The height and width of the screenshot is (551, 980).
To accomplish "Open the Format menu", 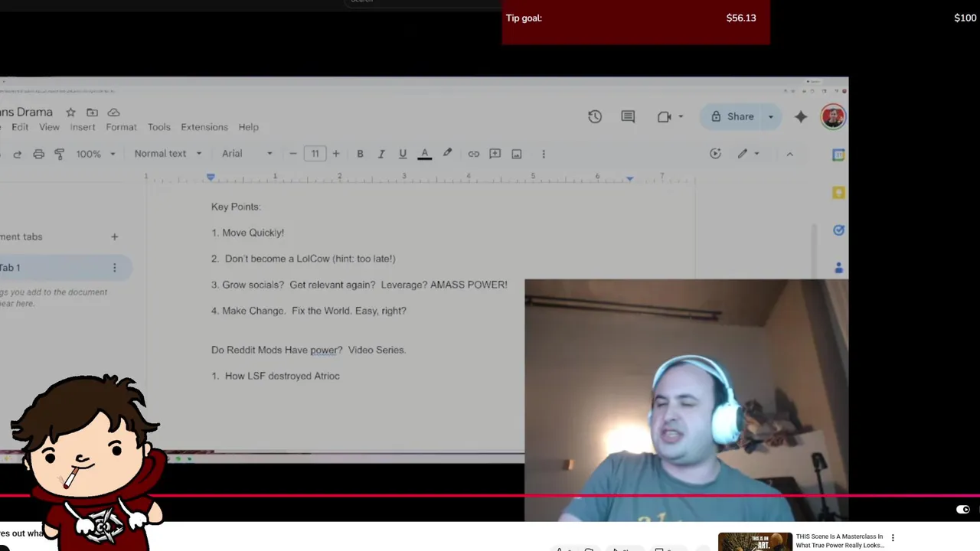I will (x=121, y=127).
